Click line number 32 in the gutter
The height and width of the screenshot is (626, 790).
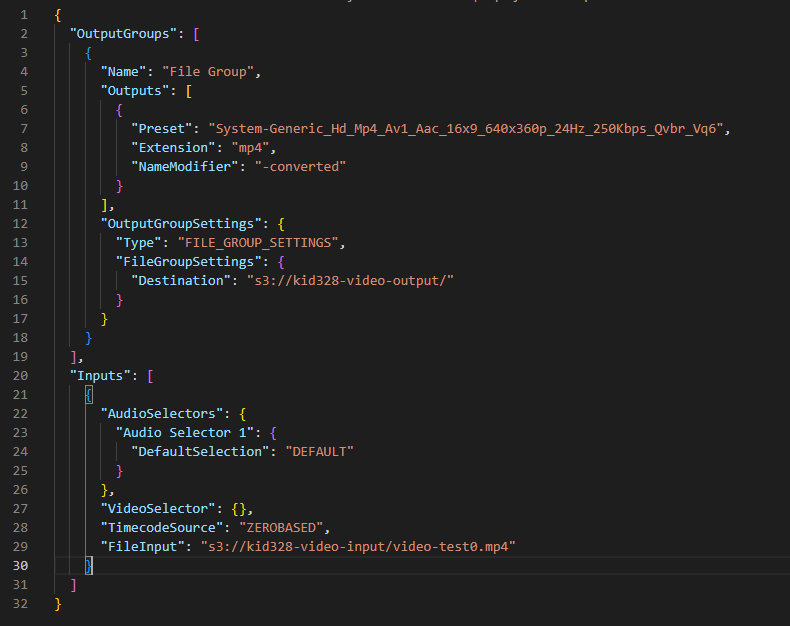[x=20, y=604]
